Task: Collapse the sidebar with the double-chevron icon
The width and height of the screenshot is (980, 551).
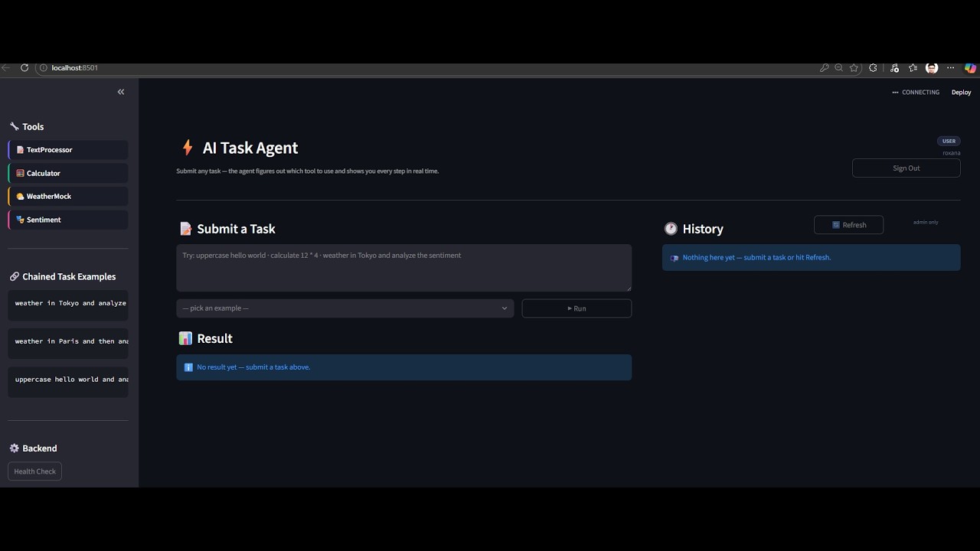Action: pos(121,92)
